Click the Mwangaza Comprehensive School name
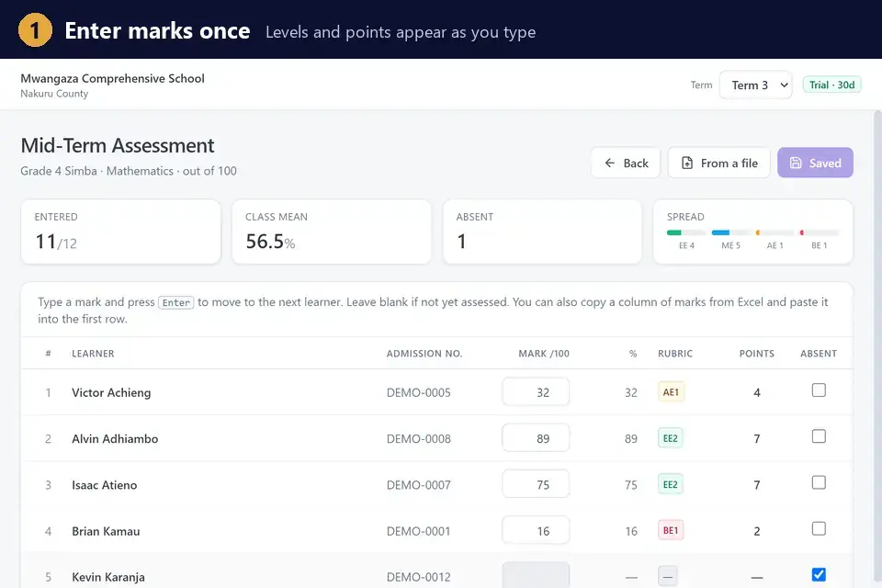 (112, 79)
